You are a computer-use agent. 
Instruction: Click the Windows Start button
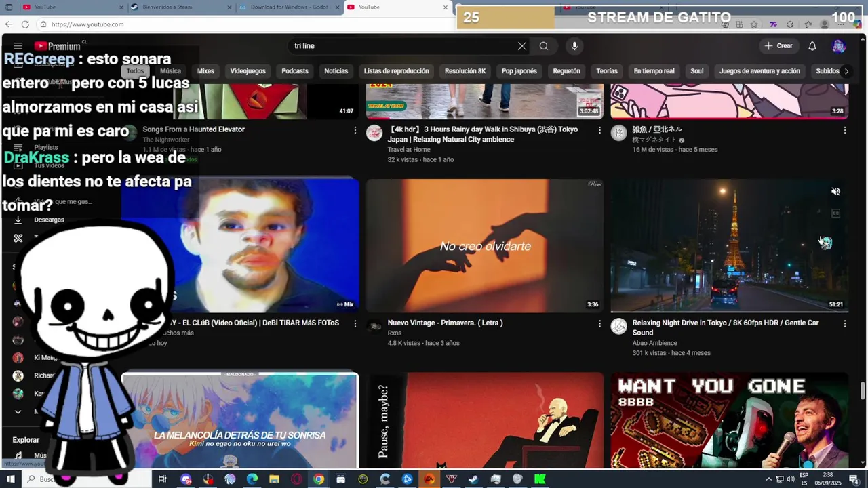pyautogui.click(x=11, y=479)
